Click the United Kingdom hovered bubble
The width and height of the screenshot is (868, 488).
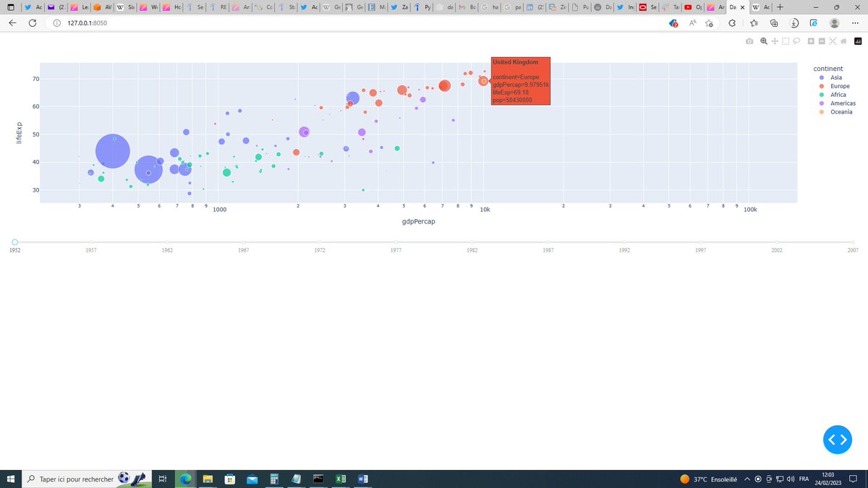[x=483, y=81]
